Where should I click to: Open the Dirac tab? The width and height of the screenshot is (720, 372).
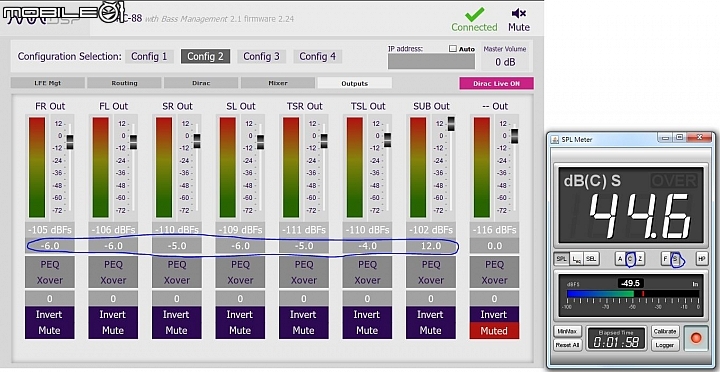point(201,83)
